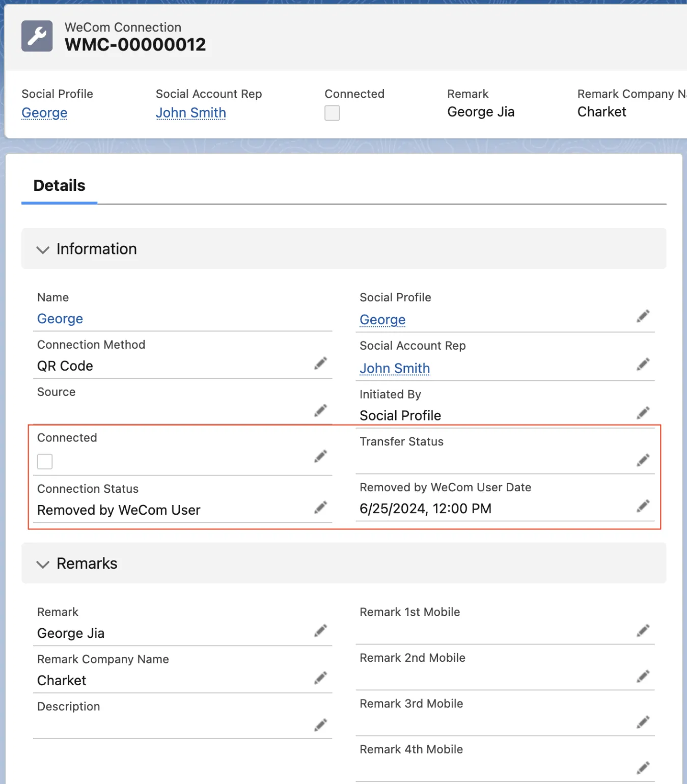Edit Remark 1st Mobile pencil icon
The height and width of the screenshot is (784, 687).
click(x=643, y=631)
